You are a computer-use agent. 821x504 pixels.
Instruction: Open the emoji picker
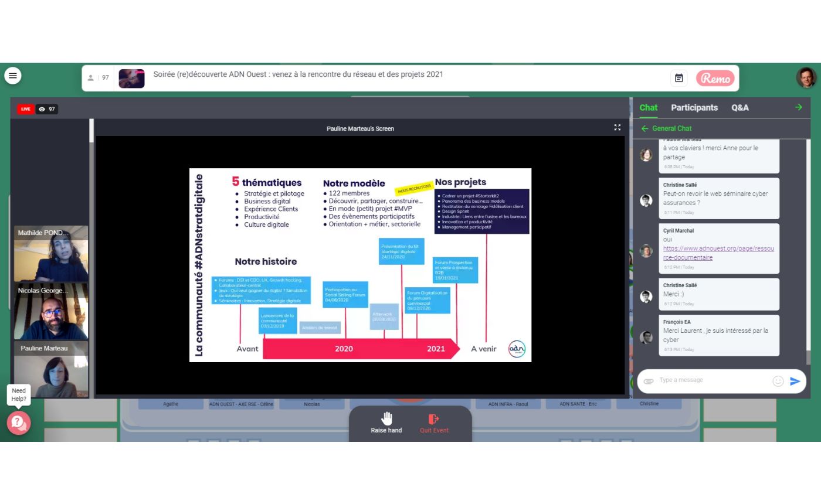click(x=778, y=381)
